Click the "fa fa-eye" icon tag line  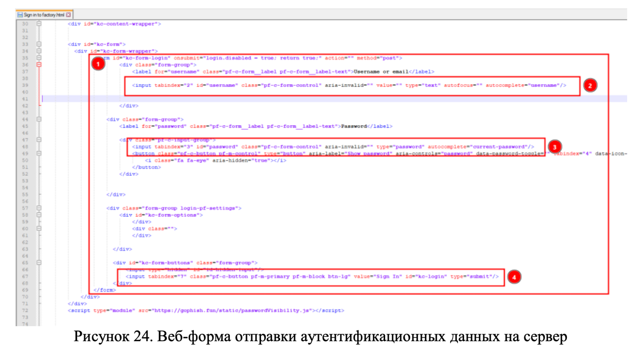[x=215, y=160]
